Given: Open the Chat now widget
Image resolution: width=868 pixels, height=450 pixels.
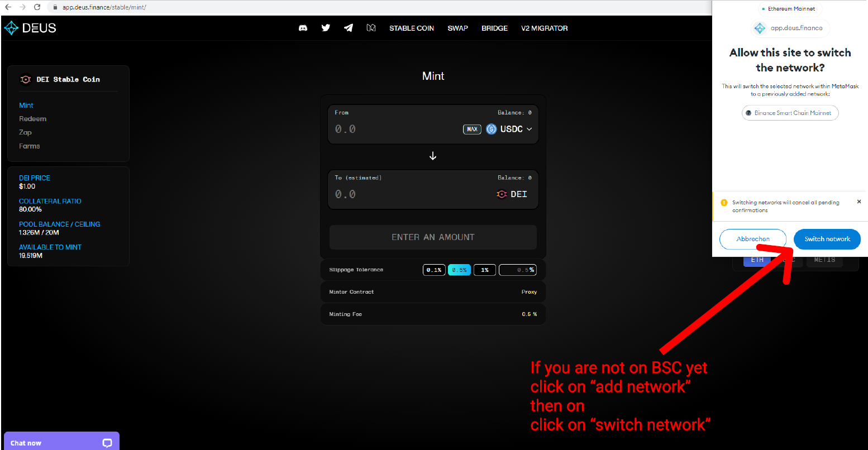Looking at the screenshot, I should tap(61, 441).
